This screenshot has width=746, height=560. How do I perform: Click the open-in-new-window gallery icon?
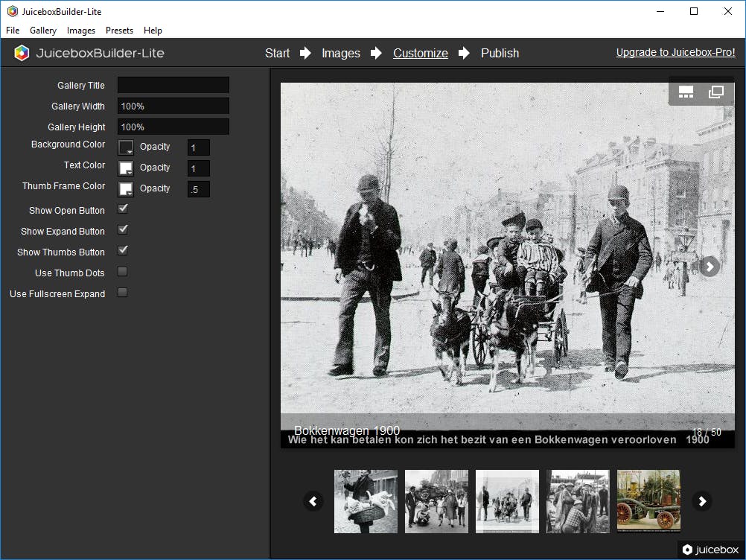click(x=716, y=92)
